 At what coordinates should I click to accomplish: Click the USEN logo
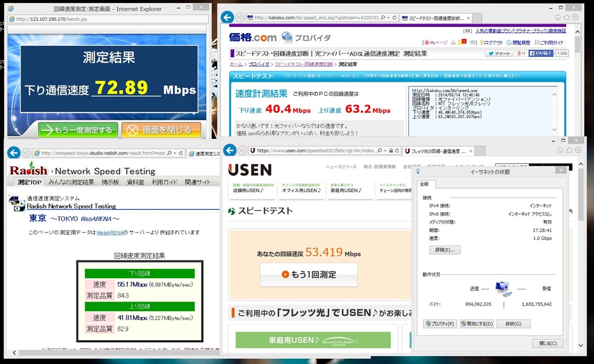pos(250,170)
